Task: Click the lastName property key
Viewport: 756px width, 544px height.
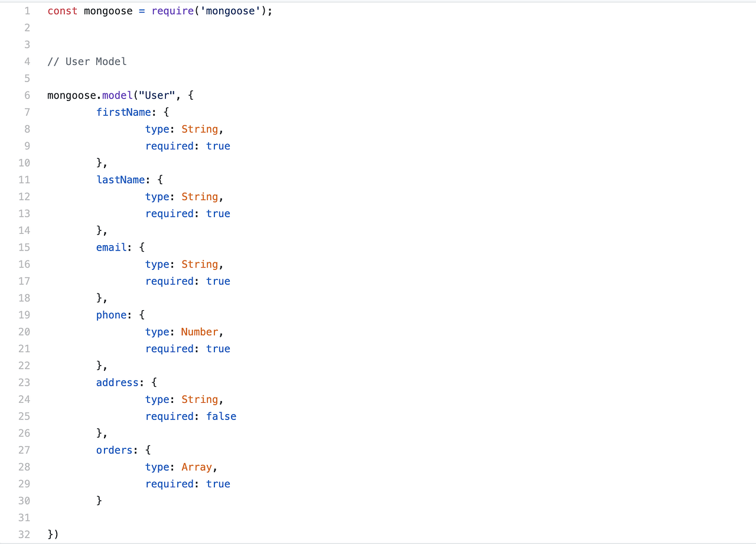Action: pyautogui.click(x=120, y=180)
